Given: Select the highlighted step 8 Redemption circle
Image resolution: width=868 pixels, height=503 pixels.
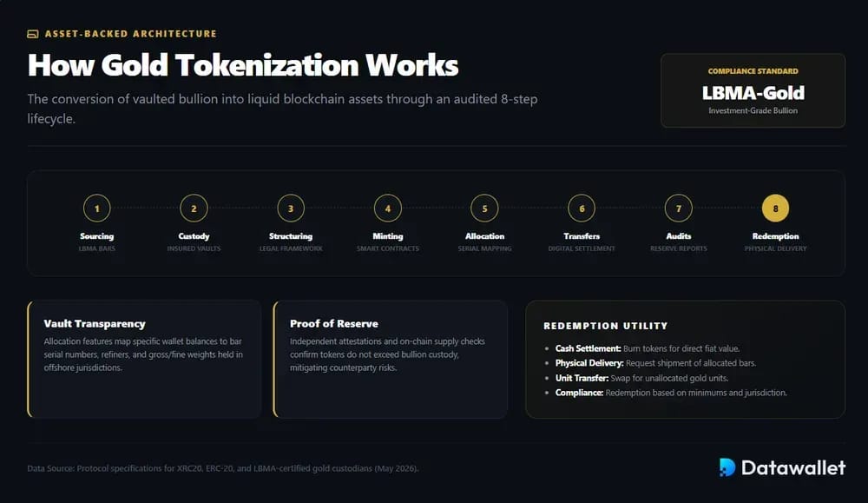Looking at the screenshot, I should click(775, 208).
